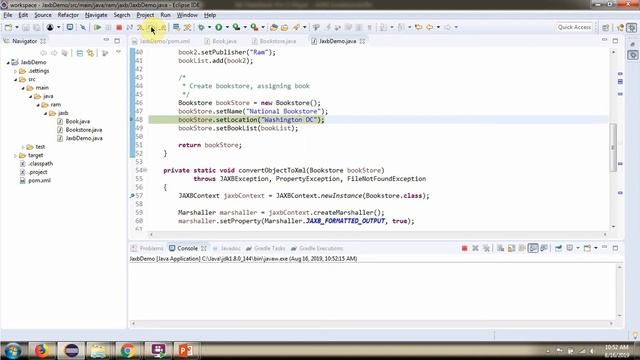Expand the target folder in Navigator

pos(16,156)
